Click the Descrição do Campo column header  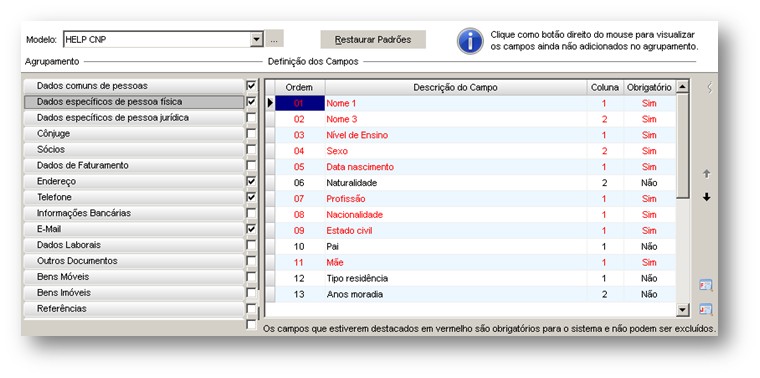point(456,87)
